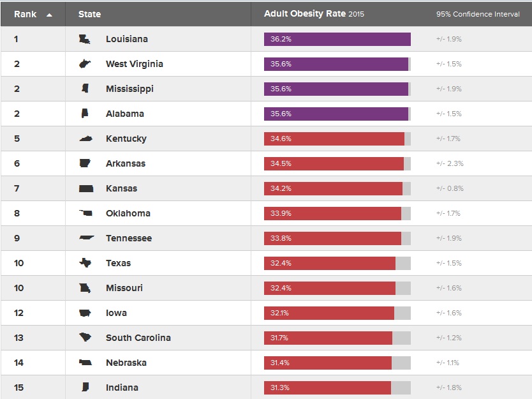This screenshot has height=399, width=532.
Task: Click the Rank sort arrow
Action: [x=49, y=14]
